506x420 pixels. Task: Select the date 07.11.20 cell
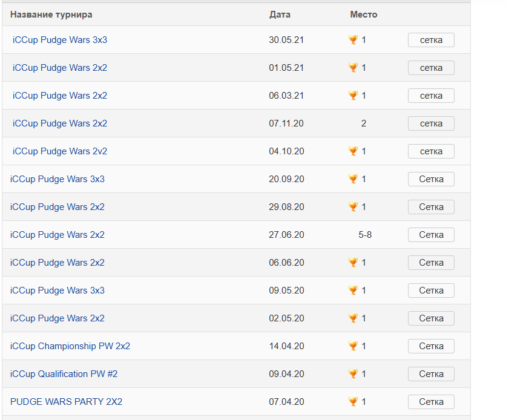(x=286, y=123)
